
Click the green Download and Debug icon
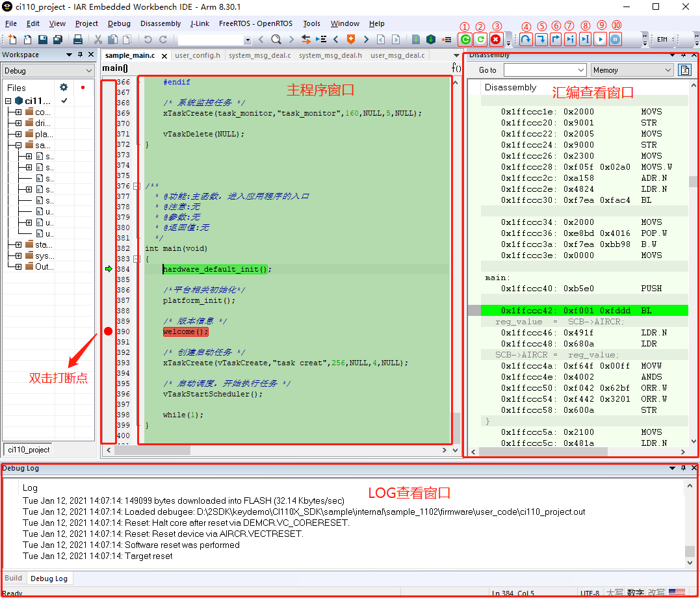point(431,40)
